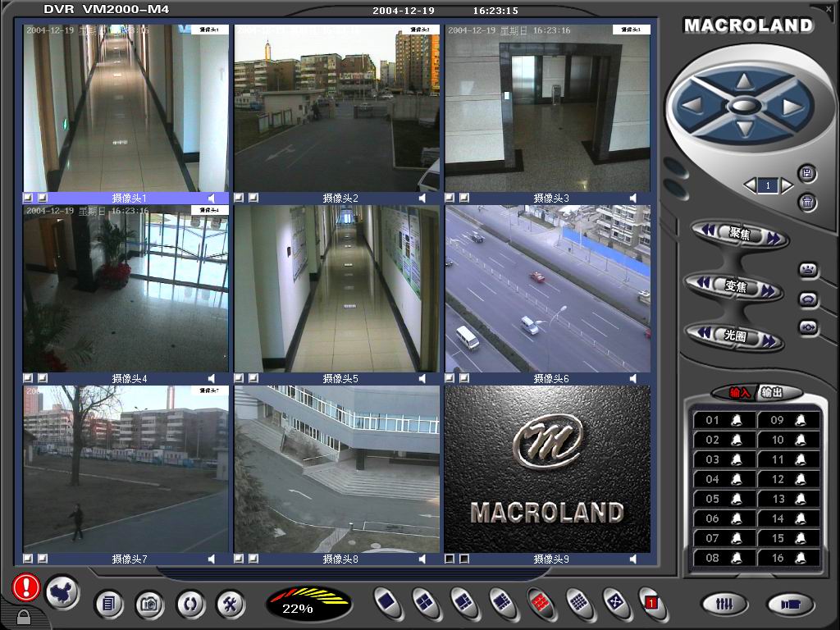
Task: Switch to four-screen split layout icon
Action: coord(426,602)
